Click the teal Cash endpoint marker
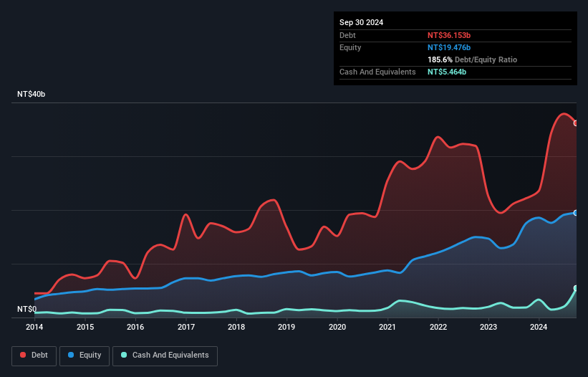 (x=576, y=288)
